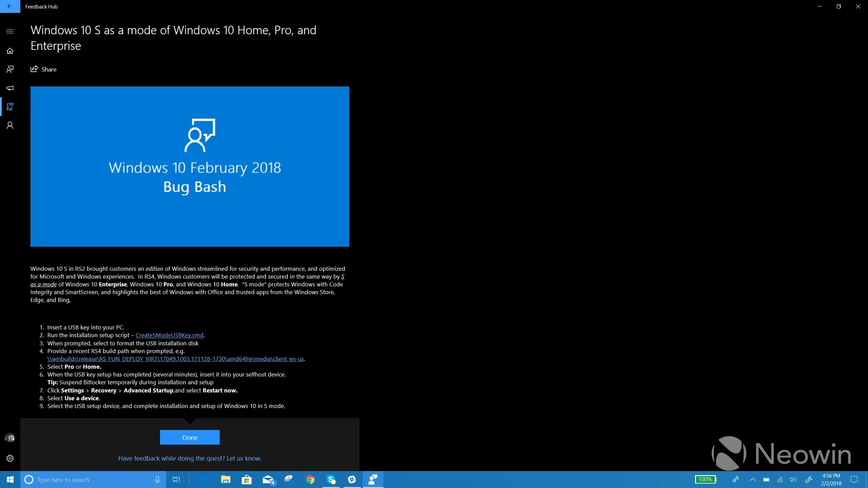This screenshot has width=868, height=488.
Task: Open the Announcements megaphone icon
Action: click(x=10, y=88)
